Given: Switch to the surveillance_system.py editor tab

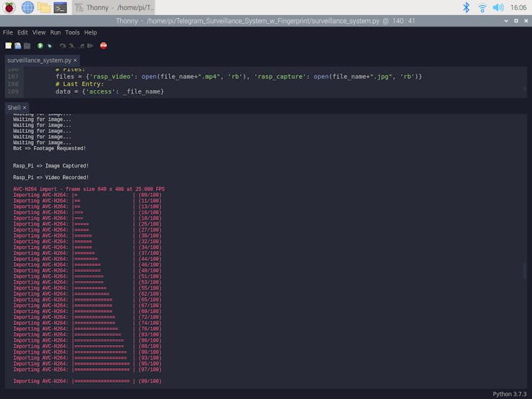Looking at the screenshot, I should 39,60.
